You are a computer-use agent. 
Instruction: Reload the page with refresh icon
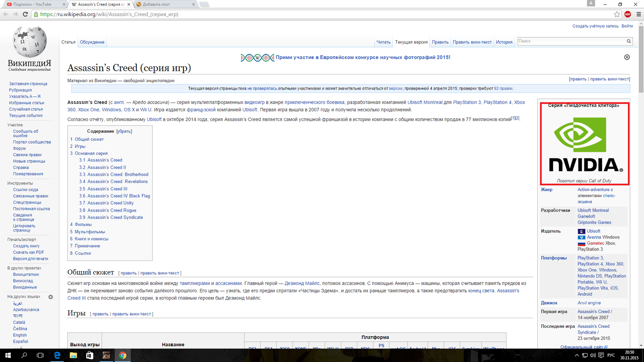point(25,14)
